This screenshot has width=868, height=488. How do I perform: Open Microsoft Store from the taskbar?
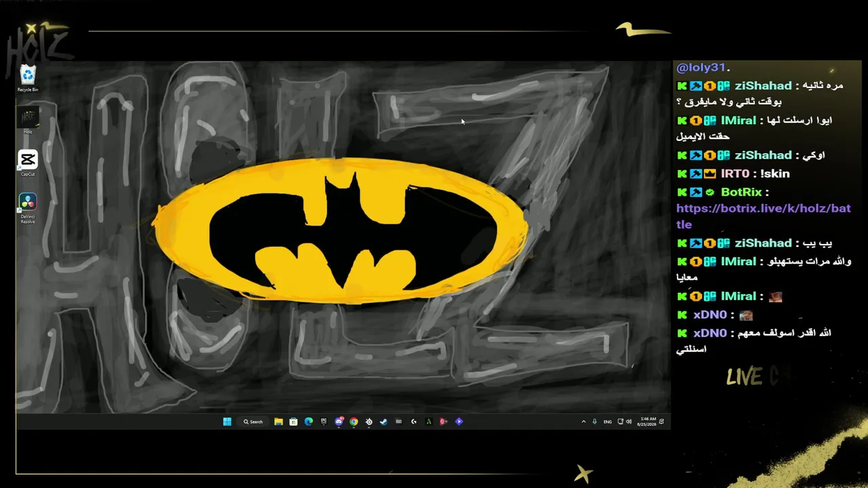[294, 422]
